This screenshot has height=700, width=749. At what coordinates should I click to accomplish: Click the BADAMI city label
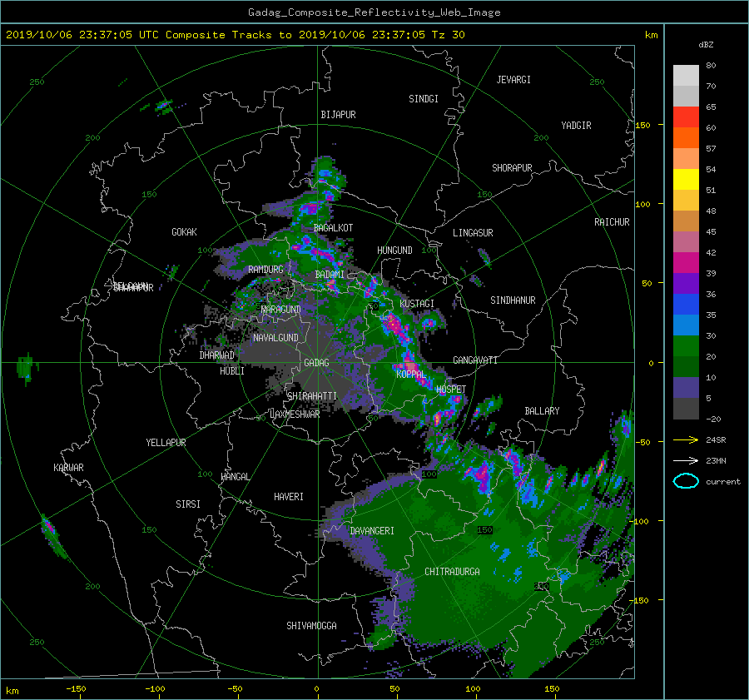coord(330,275)
